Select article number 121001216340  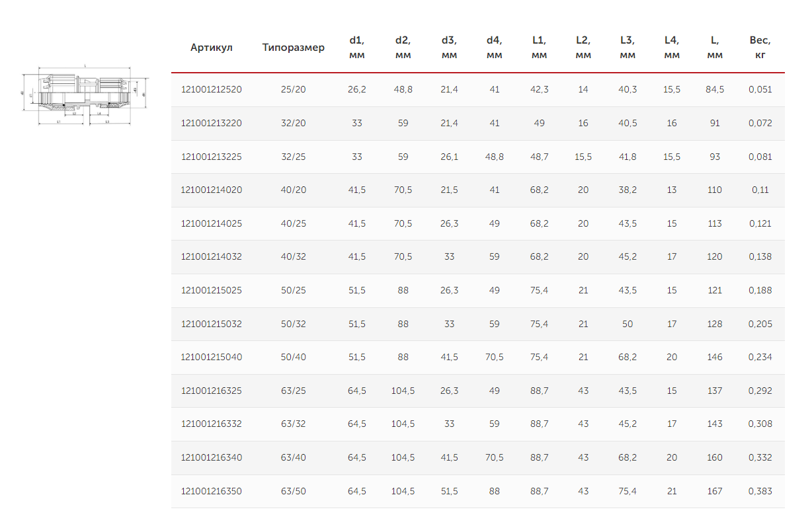click(212, 457)
